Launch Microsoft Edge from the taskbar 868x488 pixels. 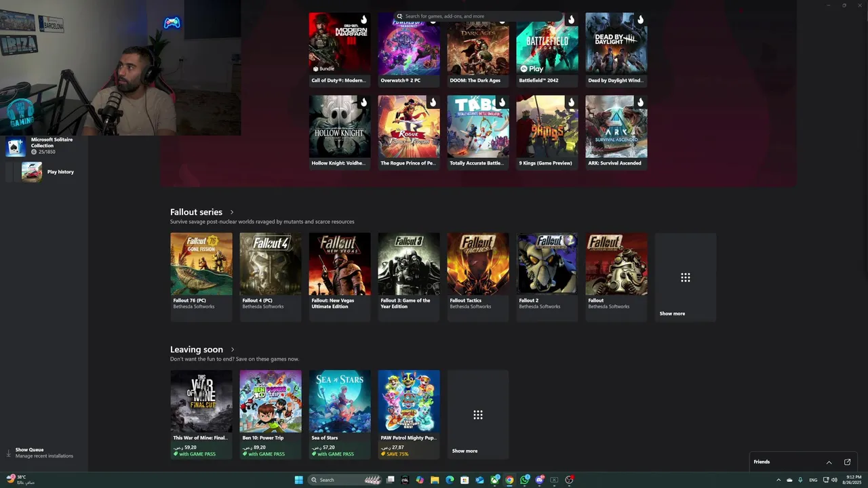450,480
